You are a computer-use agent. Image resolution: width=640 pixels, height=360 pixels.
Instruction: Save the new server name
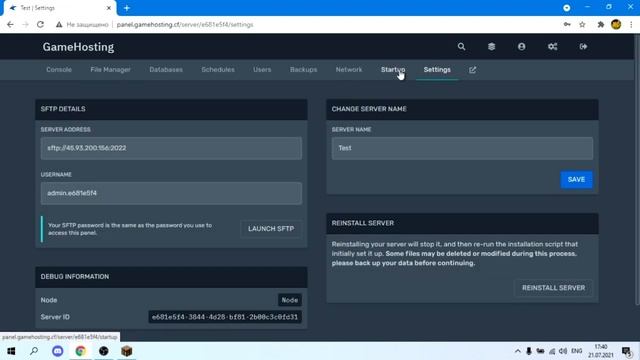pyautogui.click(x=576, y=180)
